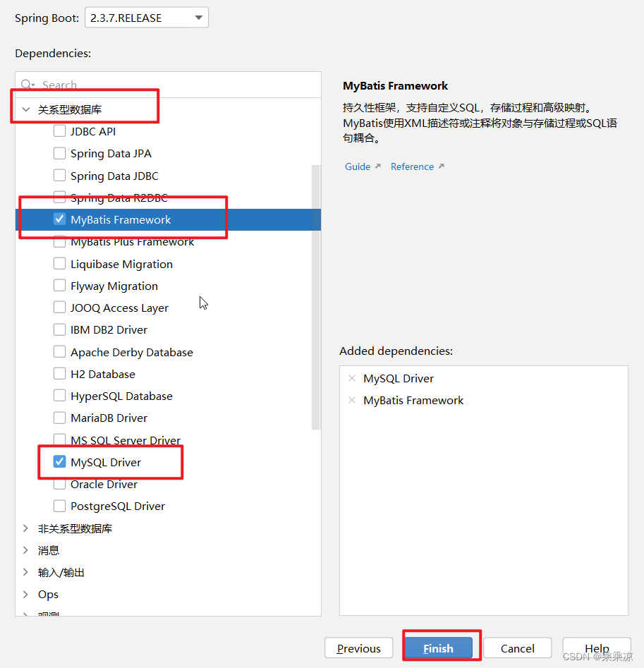Uncheck the MySQL Driver checkbox
The image size is (644, 668).
[x=60, y=462]
